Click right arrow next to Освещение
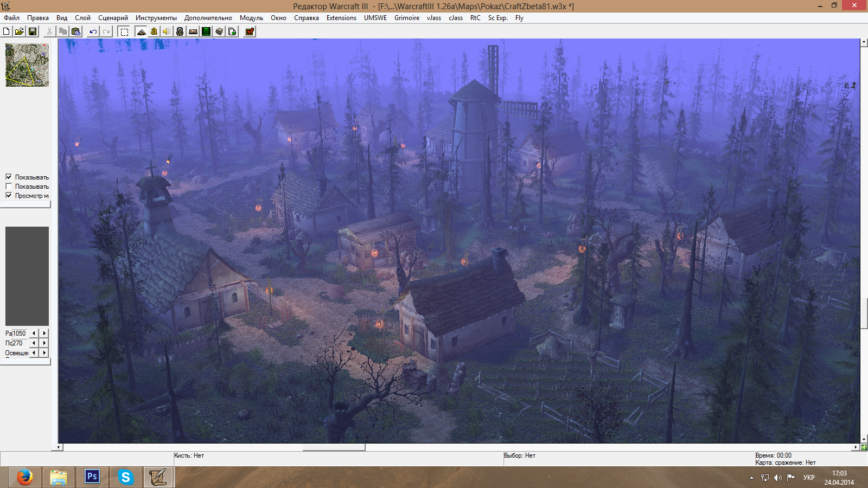 (44, 353)
